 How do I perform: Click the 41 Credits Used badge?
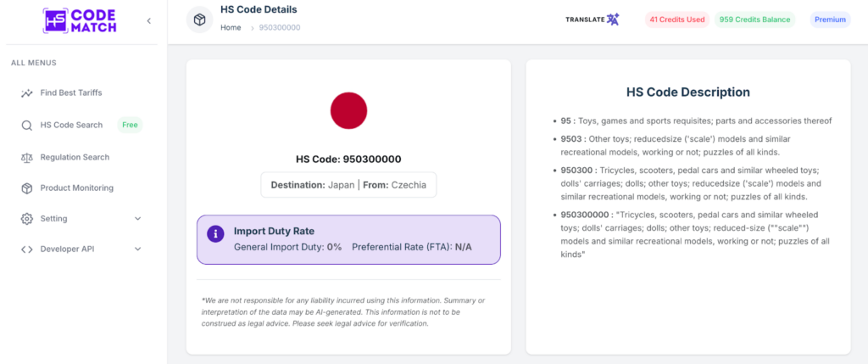pos(676,20)
